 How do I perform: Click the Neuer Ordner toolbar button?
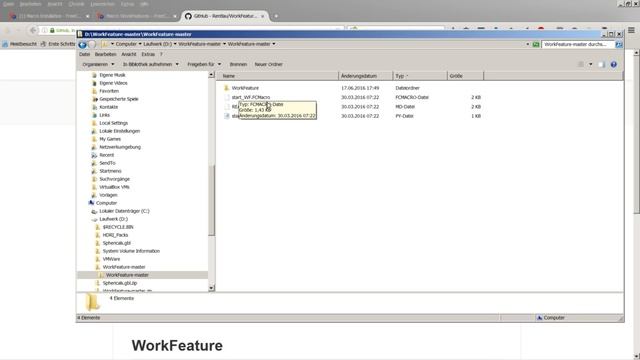(269, 64)
